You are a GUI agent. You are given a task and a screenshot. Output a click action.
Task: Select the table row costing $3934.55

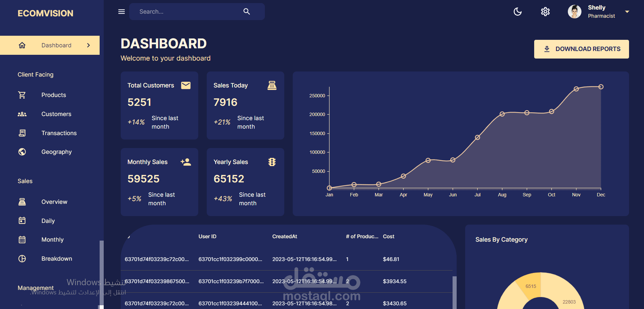pyautogui.click(x=287, y=281)
